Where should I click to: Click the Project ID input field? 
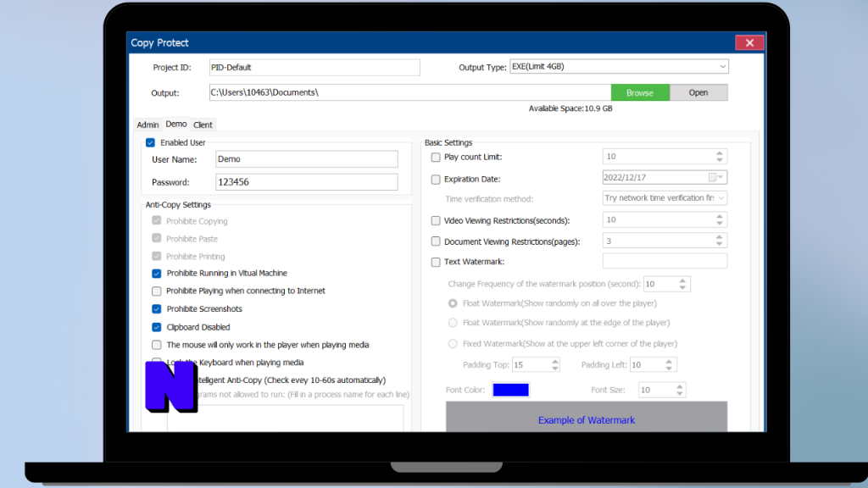point(314,68)
